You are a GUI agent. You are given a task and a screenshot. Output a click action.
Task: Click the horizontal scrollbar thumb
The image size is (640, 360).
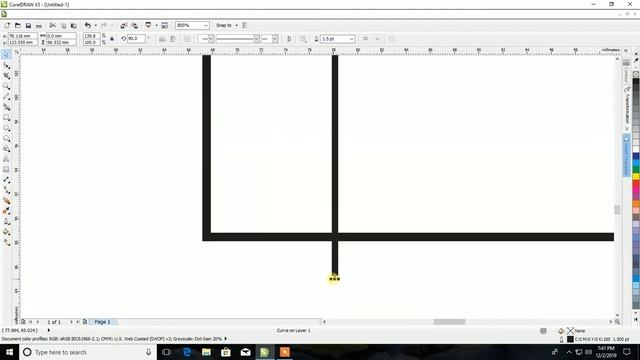(x=449, y=322)
